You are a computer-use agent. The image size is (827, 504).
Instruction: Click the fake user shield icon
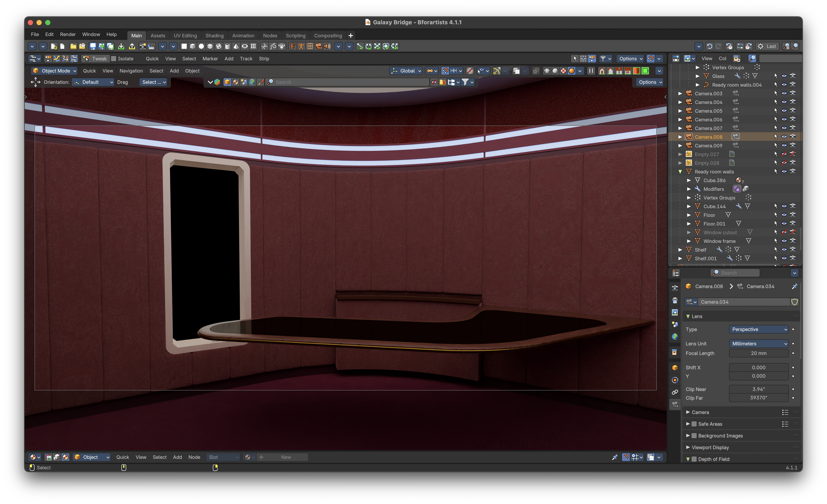[x=794, y=302]
